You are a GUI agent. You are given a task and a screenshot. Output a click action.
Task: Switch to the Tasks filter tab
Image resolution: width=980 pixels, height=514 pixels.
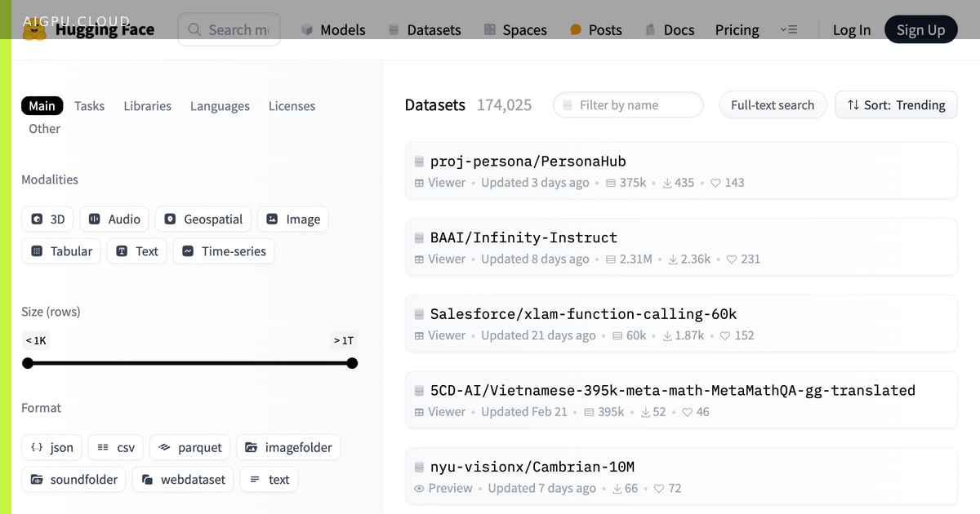tap(89, 106)
